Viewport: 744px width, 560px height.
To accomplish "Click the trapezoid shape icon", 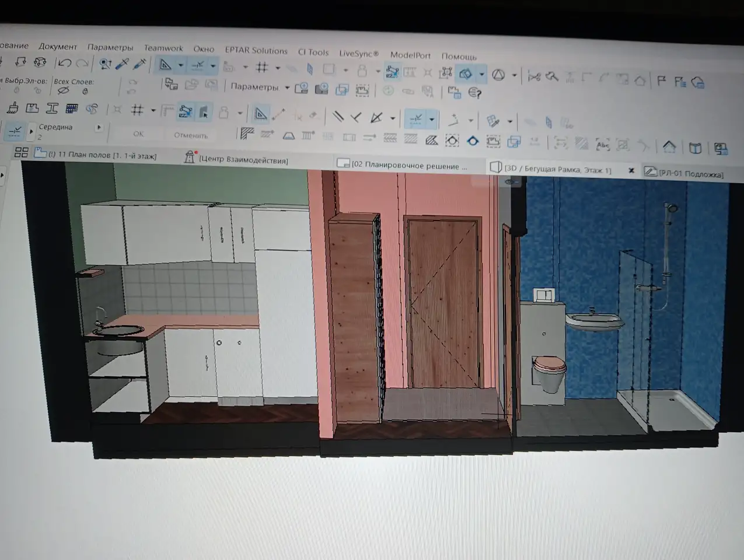I will point(288,136).
